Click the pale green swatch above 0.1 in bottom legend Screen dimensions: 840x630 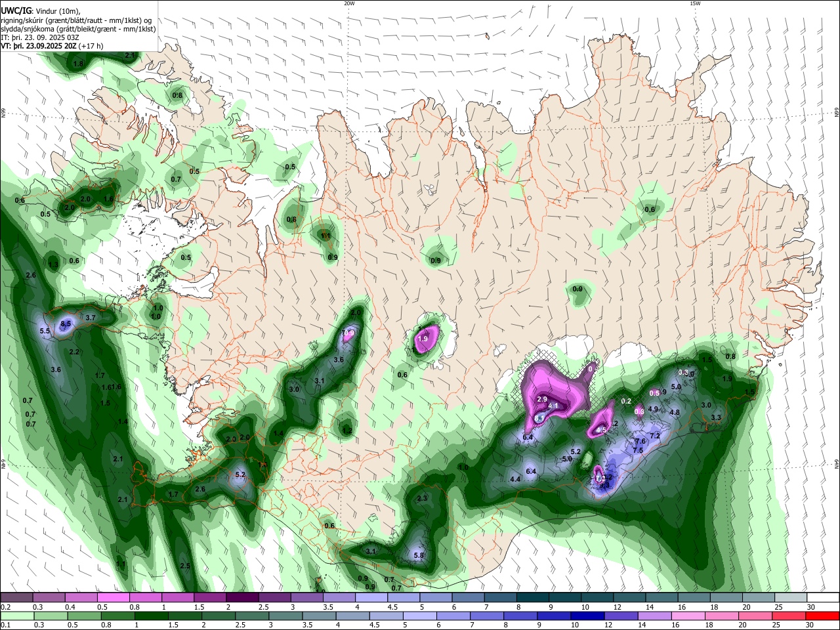(16, 616)
